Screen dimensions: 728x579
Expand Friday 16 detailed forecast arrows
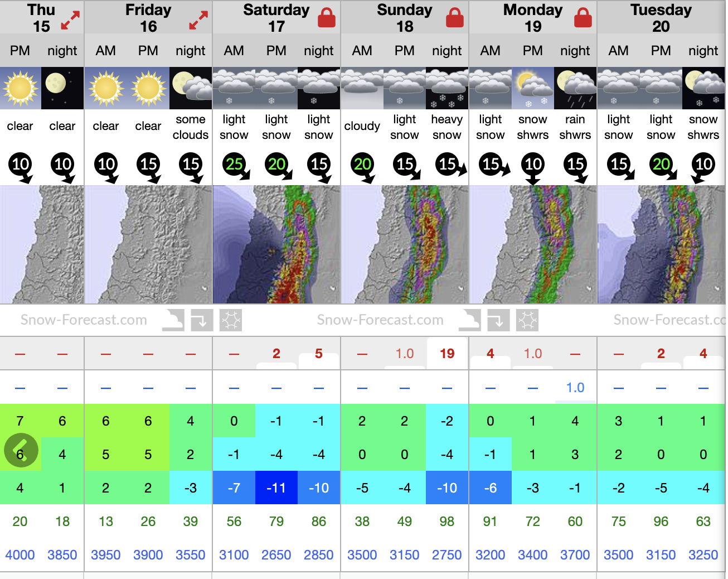(198, 20)
